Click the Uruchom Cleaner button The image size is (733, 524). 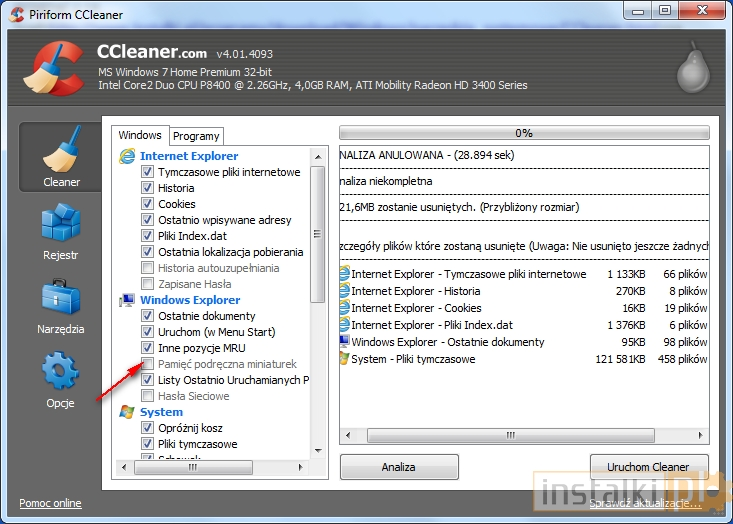point(648,467)
